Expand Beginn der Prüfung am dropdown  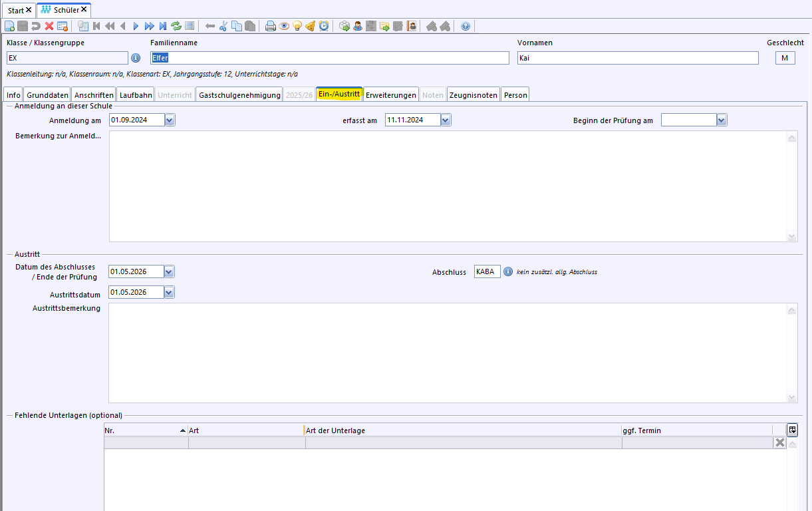[x=722, y=120]
